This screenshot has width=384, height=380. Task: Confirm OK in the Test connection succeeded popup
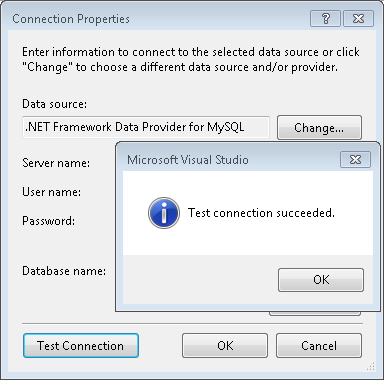tap(321, 280)
